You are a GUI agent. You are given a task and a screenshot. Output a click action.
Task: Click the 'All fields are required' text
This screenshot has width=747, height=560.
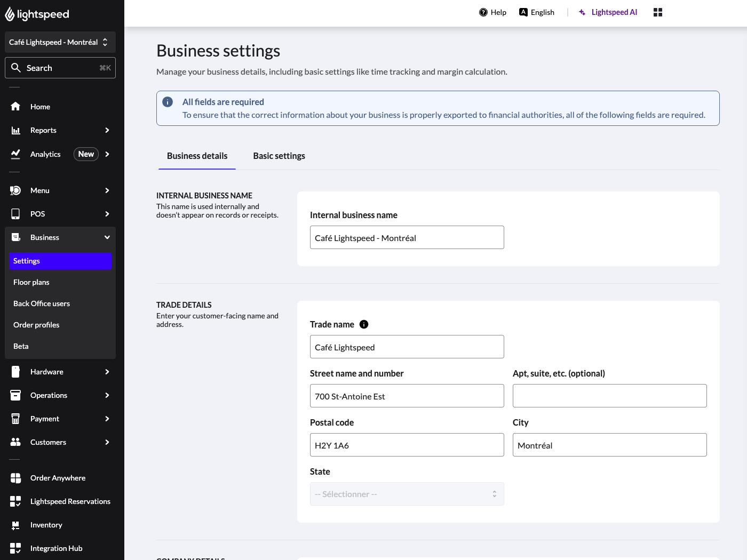click(x=223, y=102)
